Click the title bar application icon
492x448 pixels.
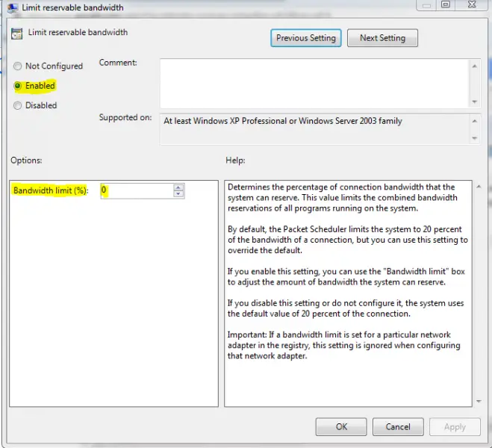pyautogui.click(x=13, y=7)
